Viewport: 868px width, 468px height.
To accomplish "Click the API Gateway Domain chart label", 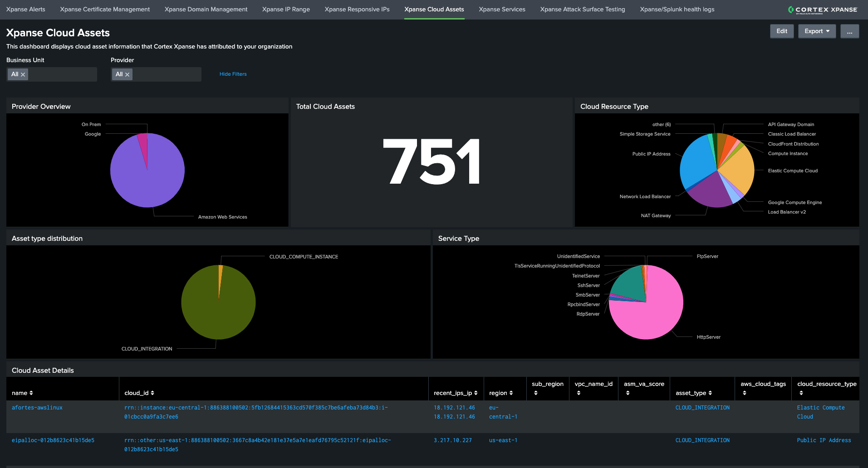I will (x=791, y=124).
